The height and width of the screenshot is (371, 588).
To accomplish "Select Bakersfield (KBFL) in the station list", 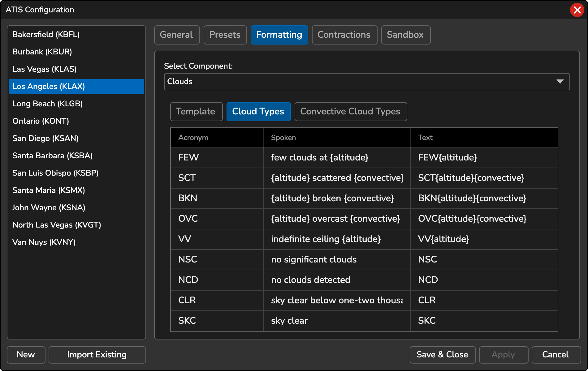I will (76, 35).
